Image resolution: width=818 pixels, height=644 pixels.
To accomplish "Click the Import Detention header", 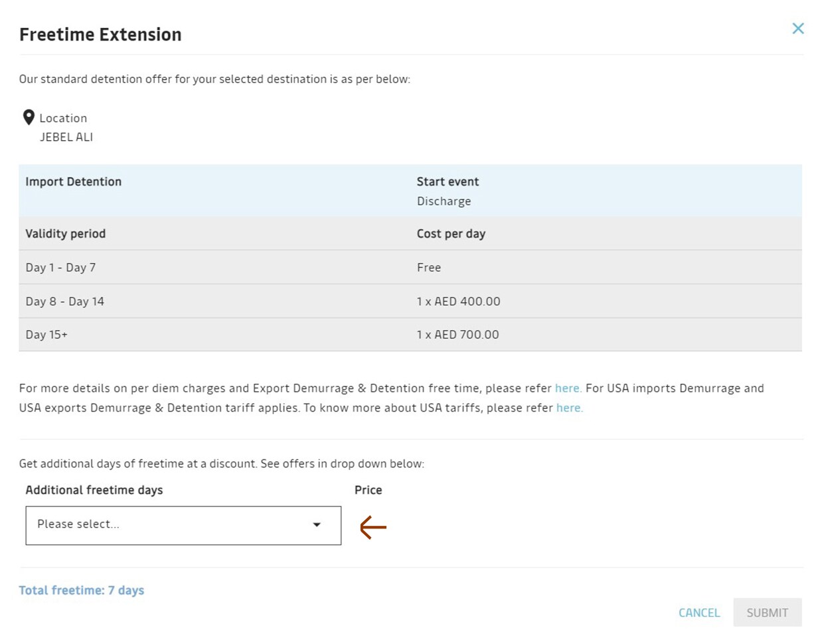I will (73, 182).
